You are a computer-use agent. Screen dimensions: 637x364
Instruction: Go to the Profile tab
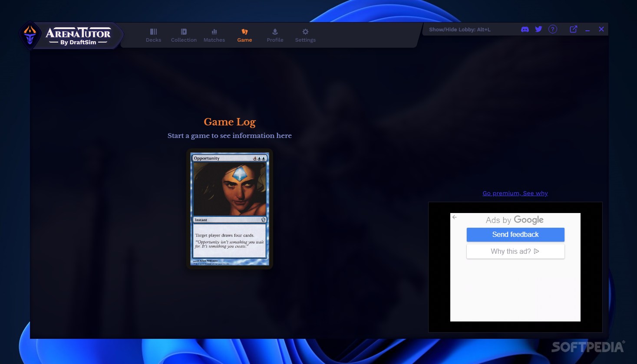tap(275, 36)
